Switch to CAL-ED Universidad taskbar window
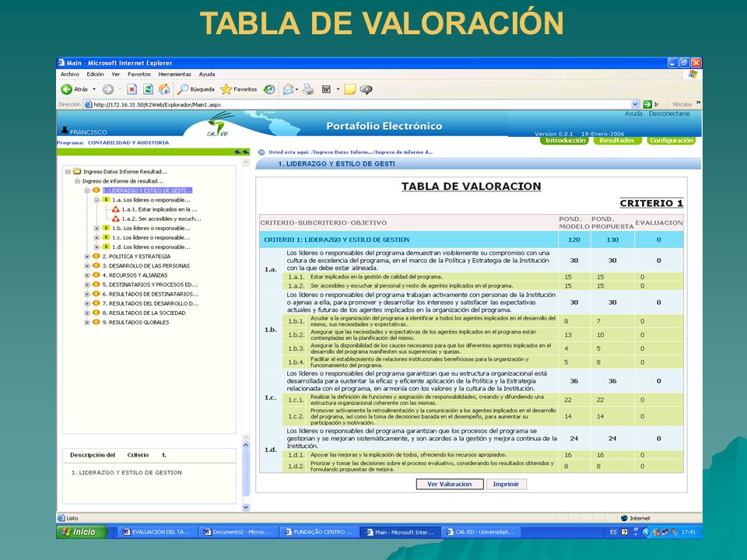747x560 pixels. (480, 532)
